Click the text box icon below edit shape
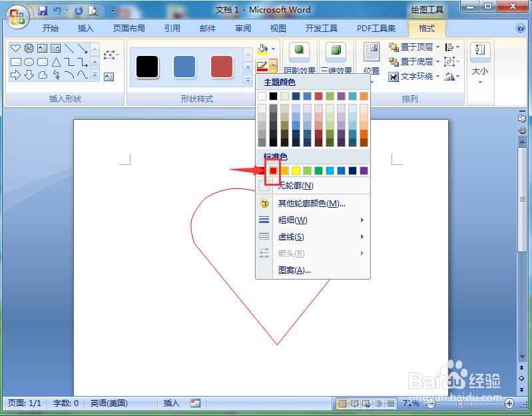 (109, 77)
